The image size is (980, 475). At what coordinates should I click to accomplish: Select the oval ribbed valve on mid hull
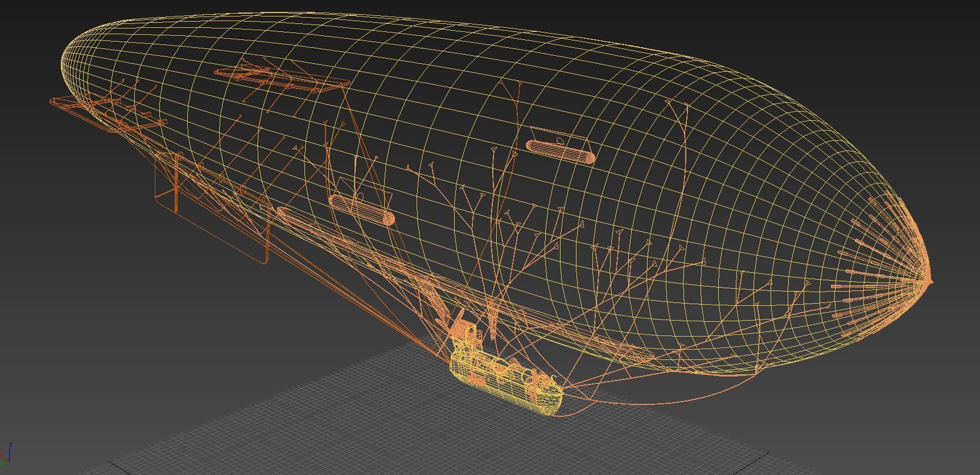click(x=361, y=210)
